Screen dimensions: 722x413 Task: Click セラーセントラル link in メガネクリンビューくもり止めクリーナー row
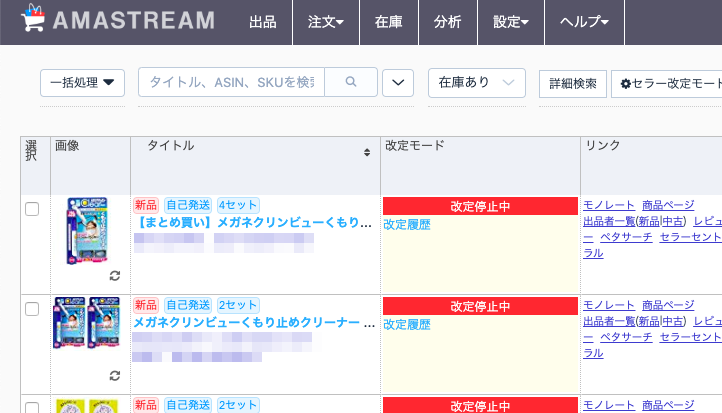690,337
